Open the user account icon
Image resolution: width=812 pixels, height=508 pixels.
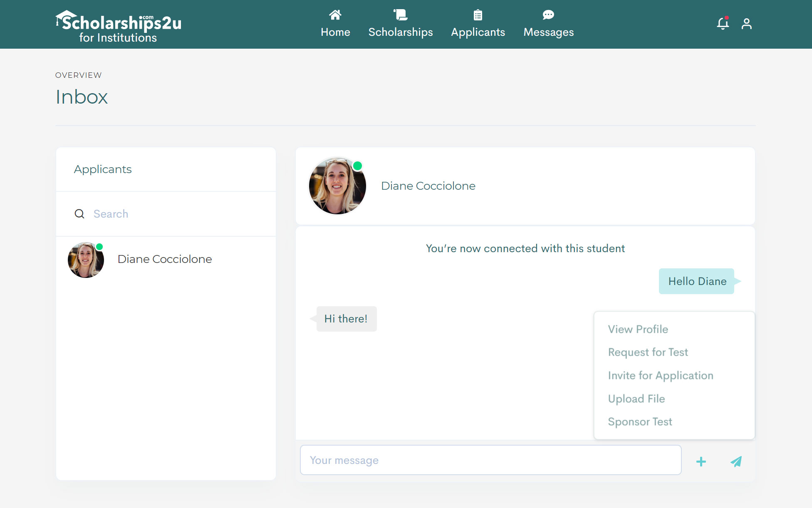(747, 24)
